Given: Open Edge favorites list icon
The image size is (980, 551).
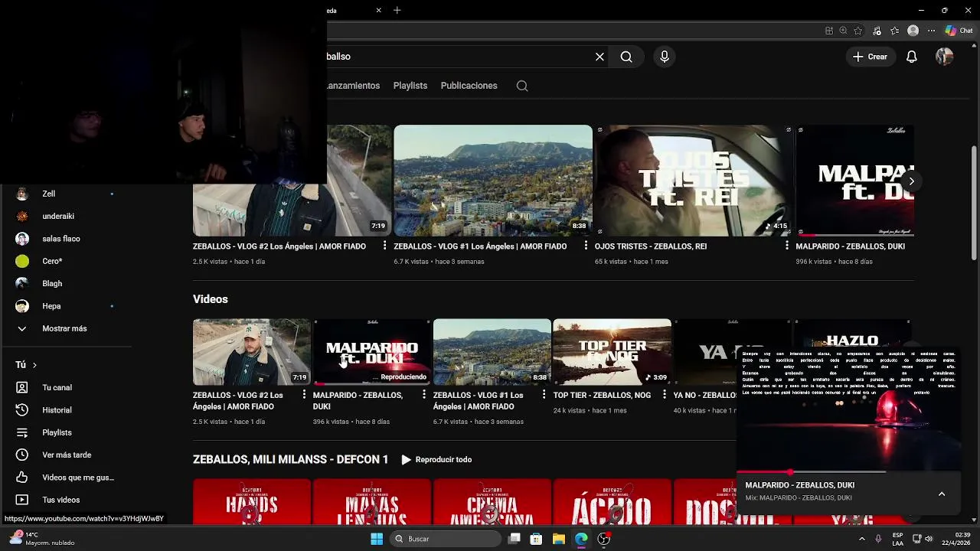Looking at the screenshot, I should 894,31.
